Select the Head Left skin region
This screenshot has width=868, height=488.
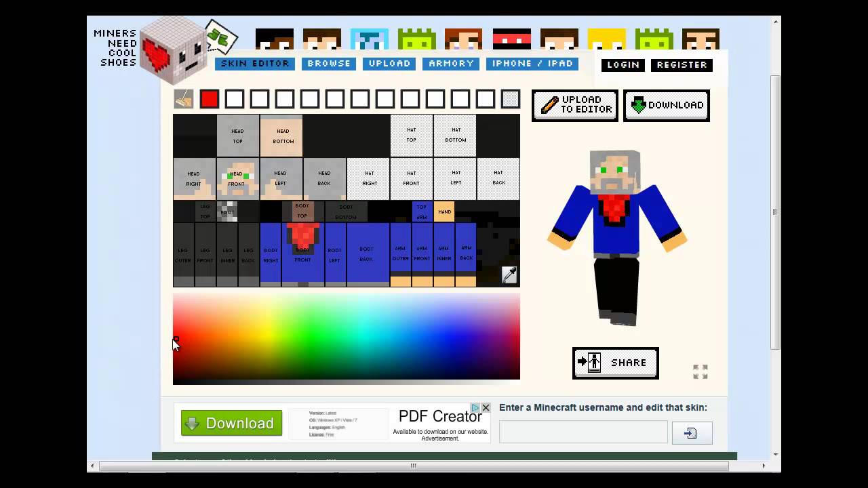click(281, 178)
